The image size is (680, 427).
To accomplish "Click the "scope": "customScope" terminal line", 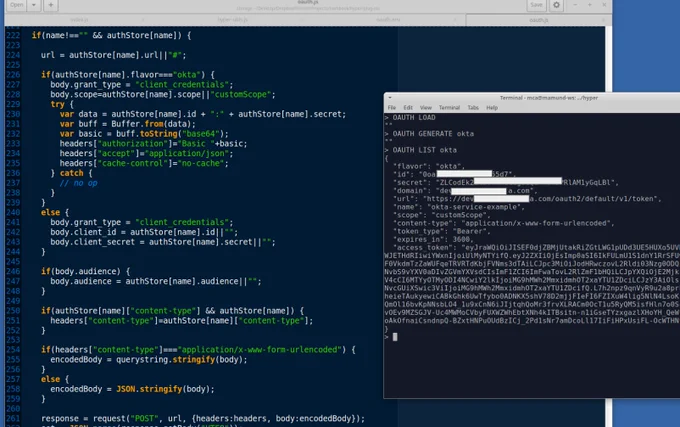I will click(441, 215).
